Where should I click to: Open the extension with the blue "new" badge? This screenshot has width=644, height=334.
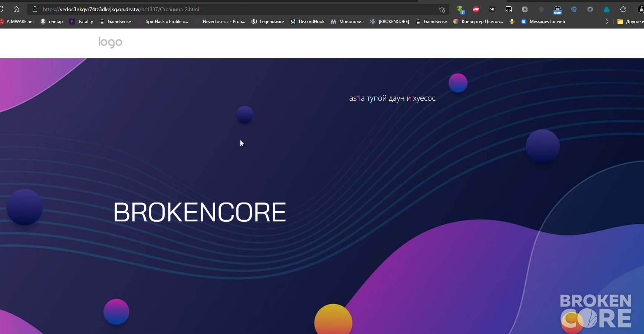pos(557,10)
